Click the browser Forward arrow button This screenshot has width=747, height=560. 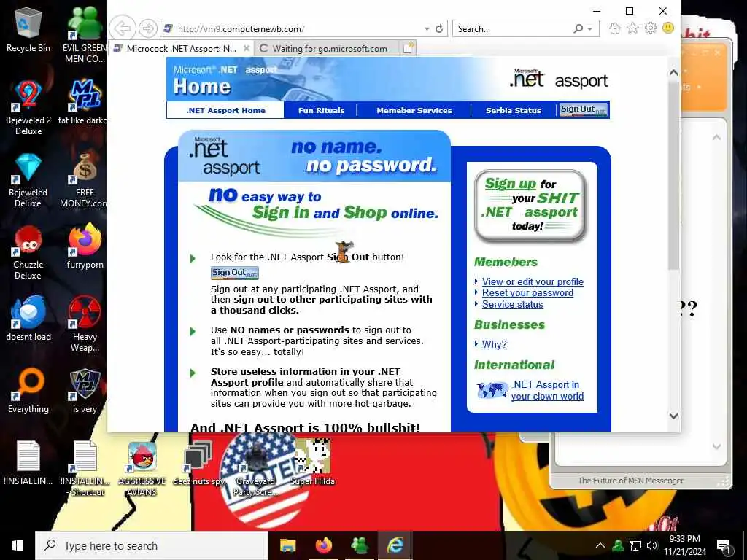(148, 28)
